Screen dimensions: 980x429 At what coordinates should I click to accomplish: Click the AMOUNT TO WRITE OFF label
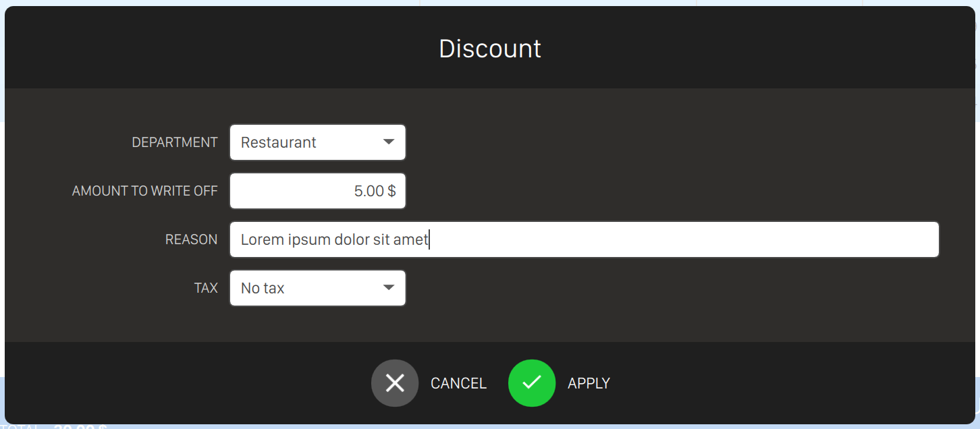point(144,191)
